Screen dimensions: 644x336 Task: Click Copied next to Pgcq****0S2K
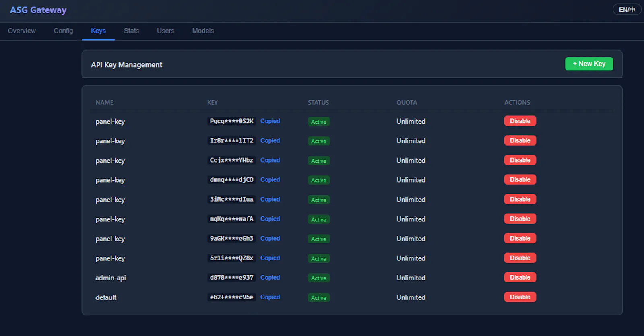point(270,121)
